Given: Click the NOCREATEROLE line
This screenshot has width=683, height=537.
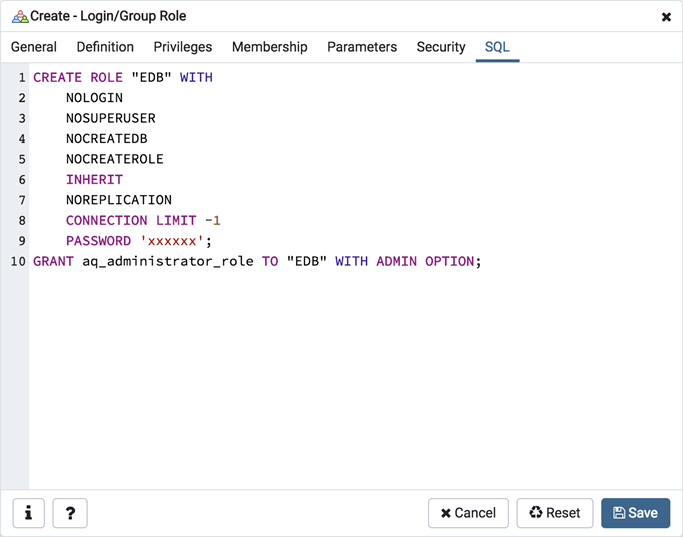Looking at the screenshot, I should (x=115, y=159).
